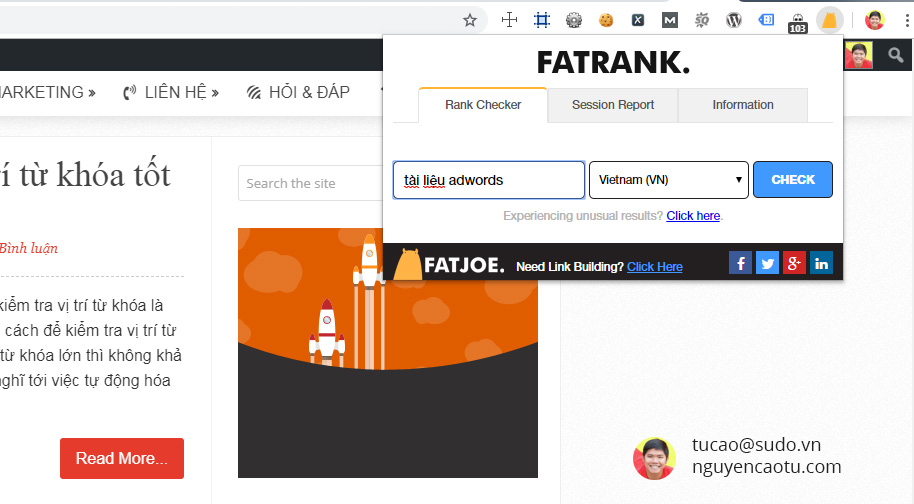
Task: Click the cookie extension icon
Action: pyautogui.click(x=606, y=19)
